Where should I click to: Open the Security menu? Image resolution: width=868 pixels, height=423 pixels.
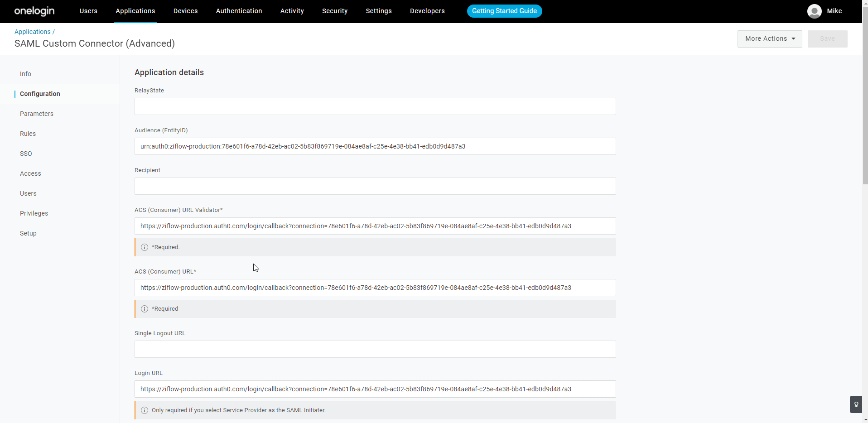[x=334, y=11]
